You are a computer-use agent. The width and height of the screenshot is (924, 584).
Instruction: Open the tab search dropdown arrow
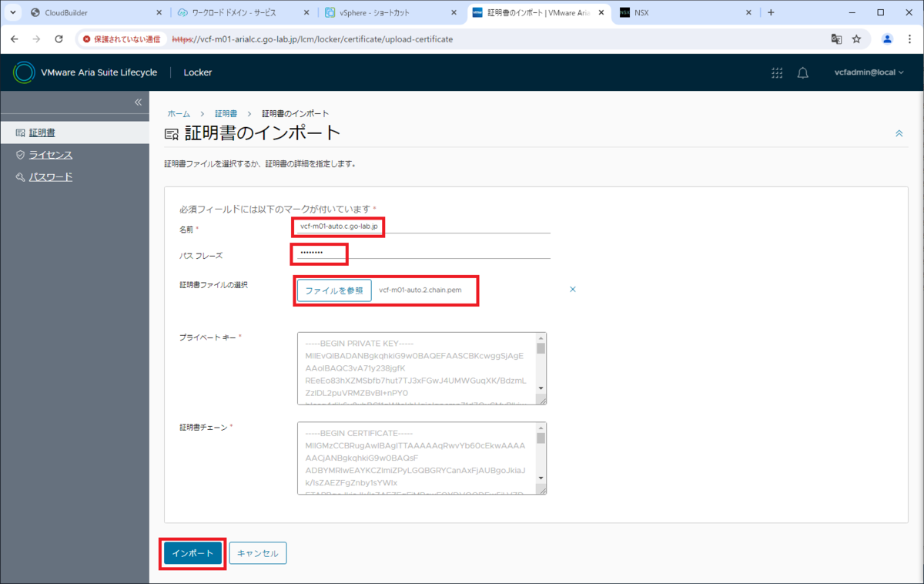click(x=13, y=12)
